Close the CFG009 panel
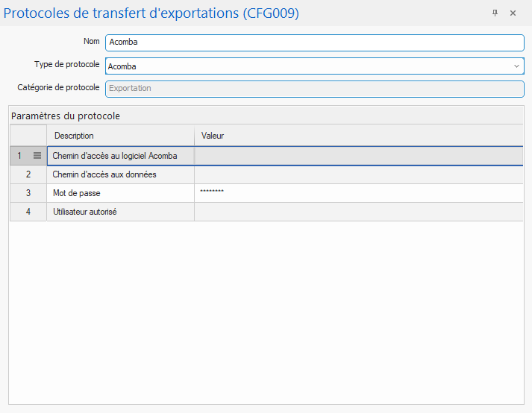The height and width of the screenshot is (413, 532). pyautogui.click(x=513, y=13)
